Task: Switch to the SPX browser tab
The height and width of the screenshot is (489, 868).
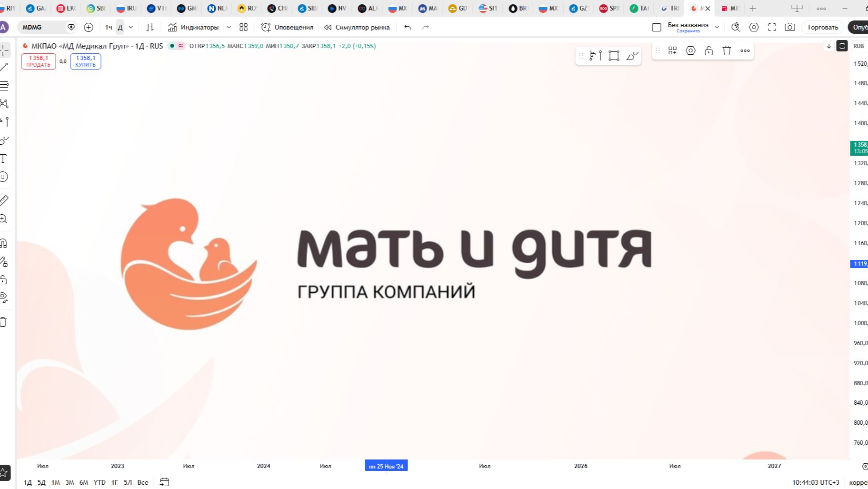Action: (x=609, y=8)
